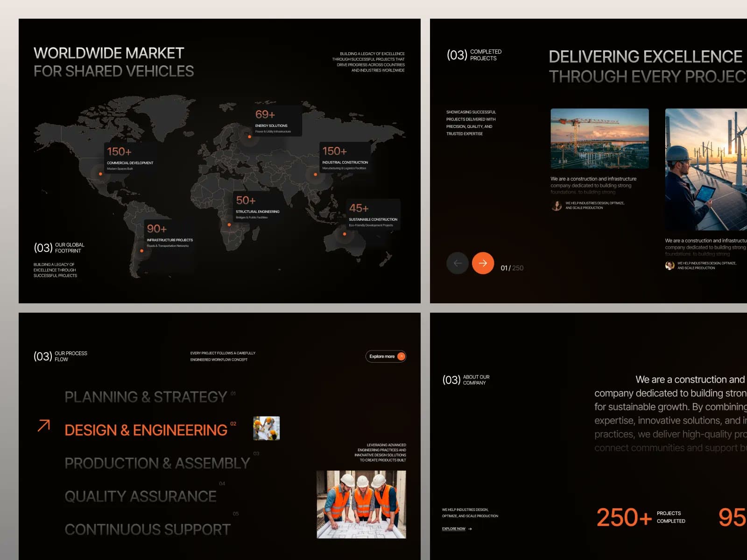Open the 45+ Sustainable Construction map card
This screenshot has height=560, width=747.
click(x=373, y=215)
